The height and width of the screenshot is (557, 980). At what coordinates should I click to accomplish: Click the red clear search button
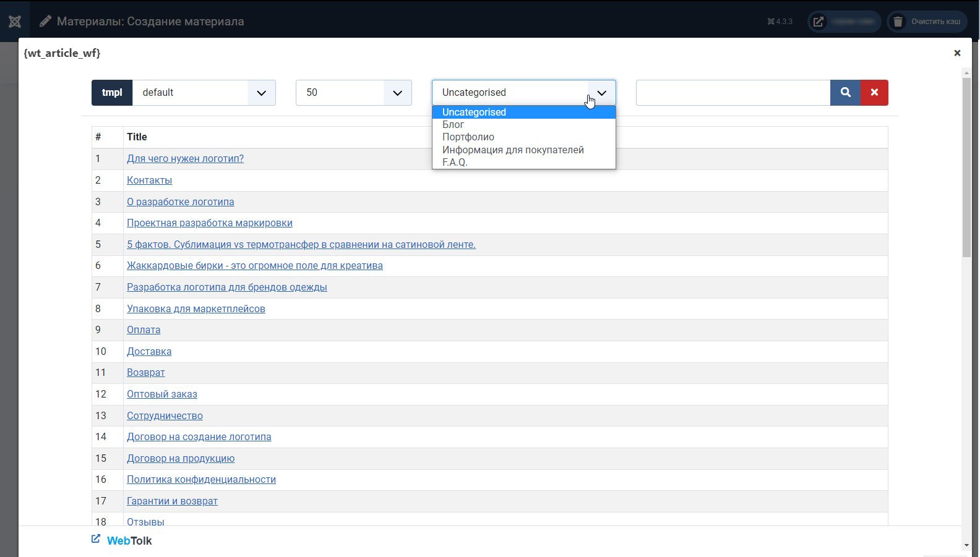pyautogui.click(x=874, y=93)
